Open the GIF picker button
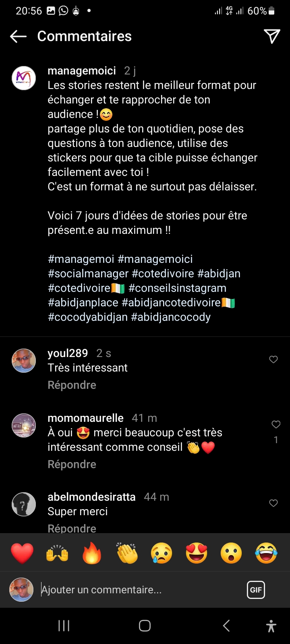 256,590
